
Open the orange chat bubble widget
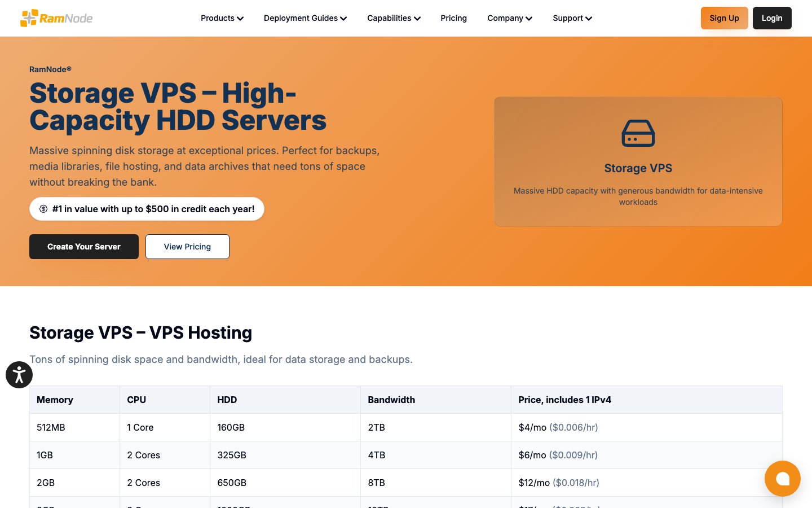pyautogui.click(x=783, y=479)
